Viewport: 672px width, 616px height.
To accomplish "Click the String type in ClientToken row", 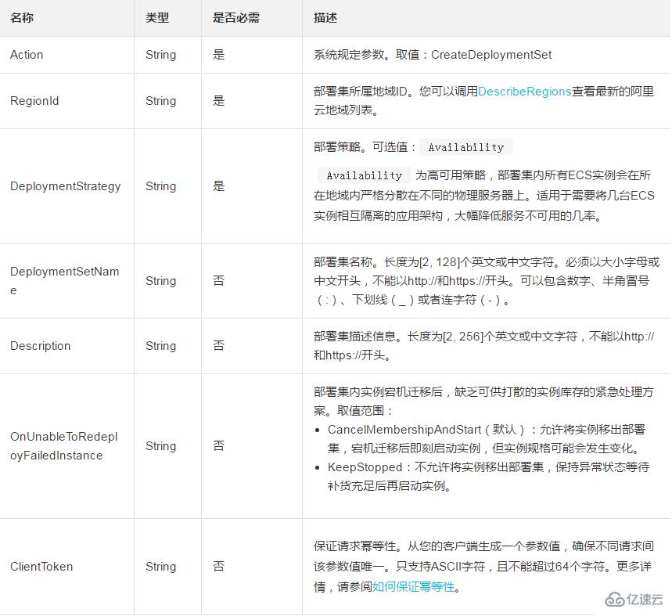I will [x=160, y=567].
